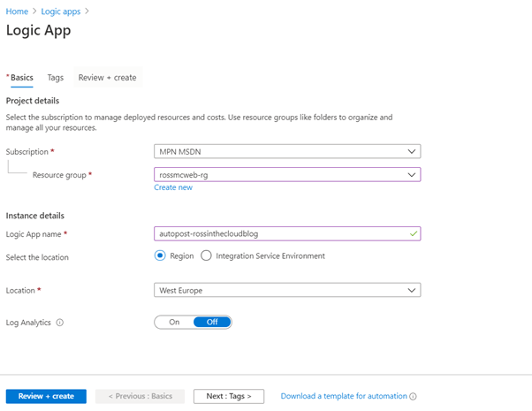Switch to the Tags tab

point(56,78)
